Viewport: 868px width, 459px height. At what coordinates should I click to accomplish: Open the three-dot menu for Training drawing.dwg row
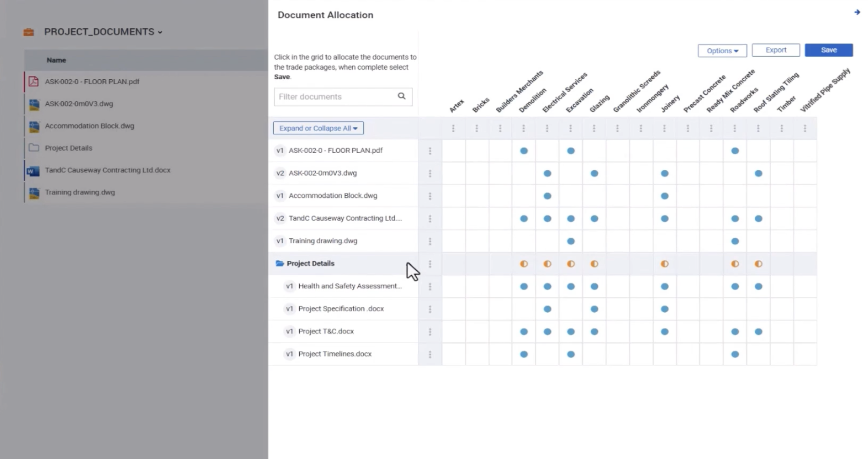tap(430, 241)
